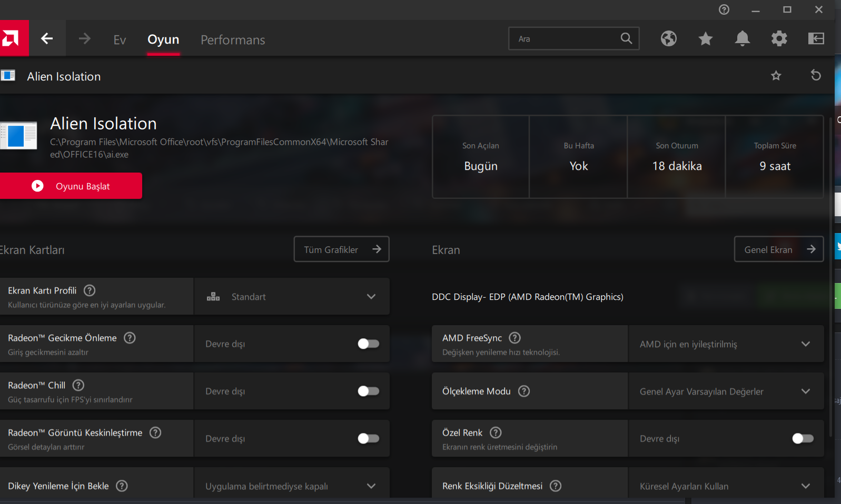Enable Radeon Görüntü Keskinleştirme toggle
841x504 pixels.
(x=368, y=438)
